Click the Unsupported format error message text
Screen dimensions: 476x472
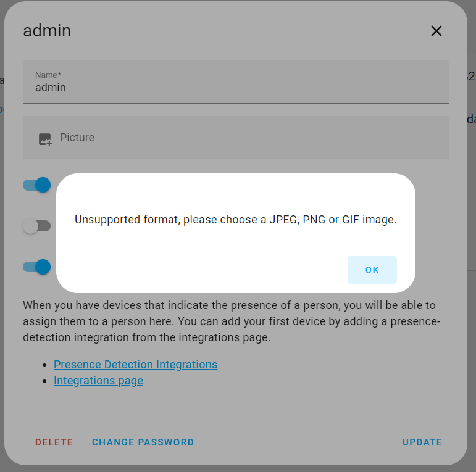point(235,220)
